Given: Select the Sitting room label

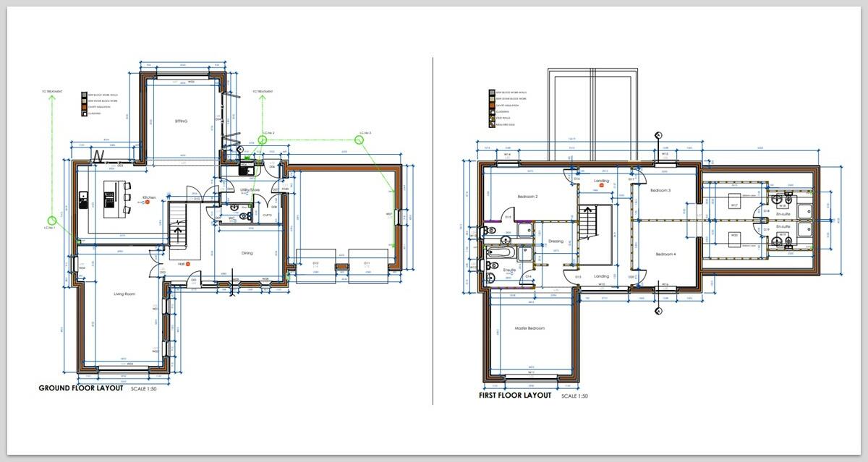Looking at the screenshot, I should (181, 121).
